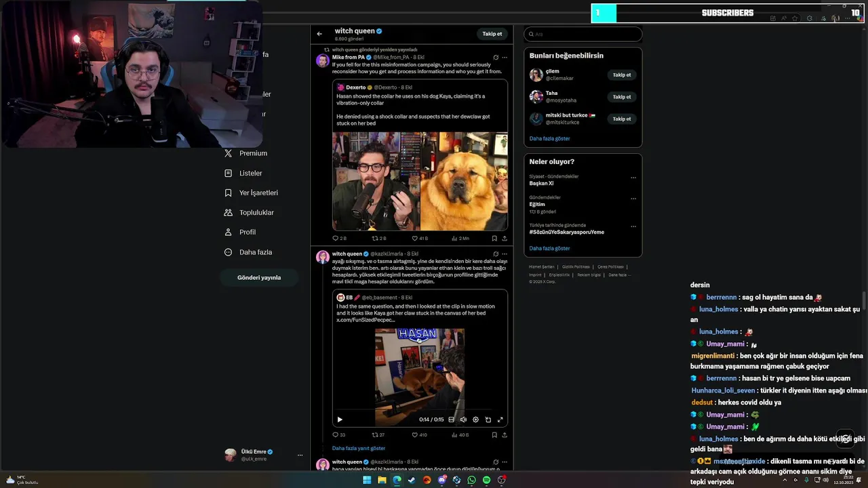Like the post with 41 B likes

tap(420, 239)
